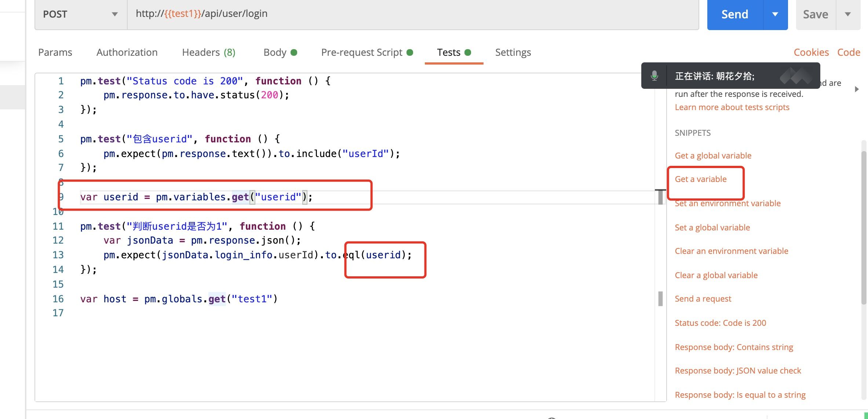The height and width of the screenshot is (419, 868).
Task: Open Learn more about tests scripts
Action: pos(732,107)
